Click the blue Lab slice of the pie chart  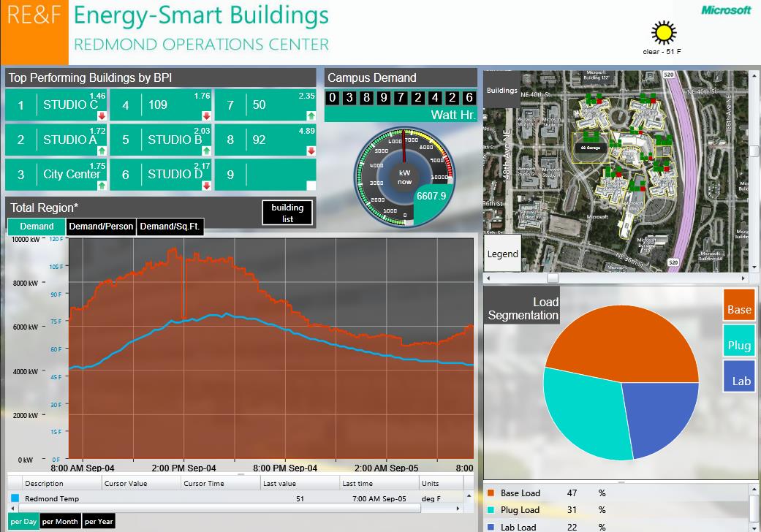[x=660, y=417]
